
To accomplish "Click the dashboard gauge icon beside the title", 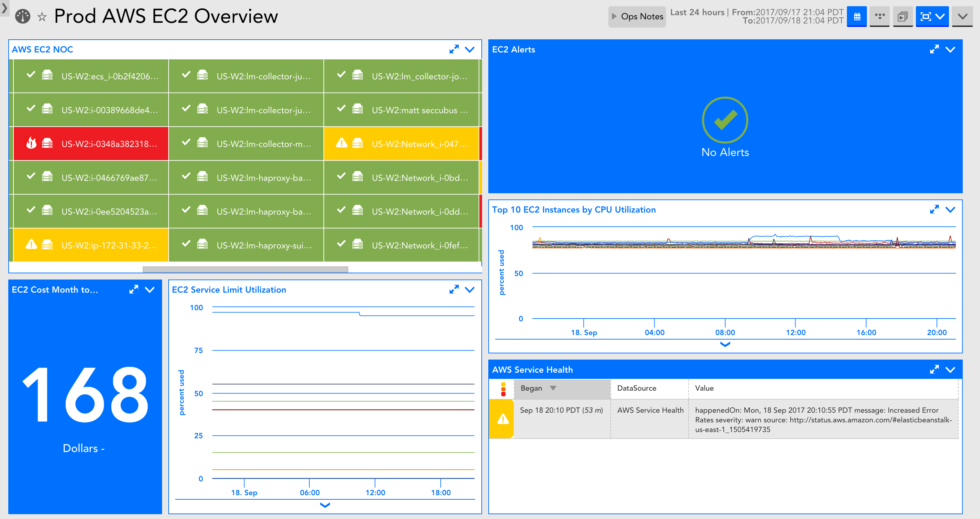I will (23, 16).
